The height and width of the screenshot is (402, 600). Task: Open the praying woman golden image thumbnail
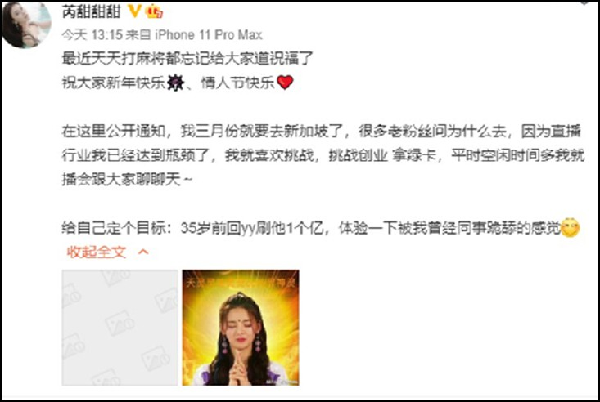[x=241, y=327]
